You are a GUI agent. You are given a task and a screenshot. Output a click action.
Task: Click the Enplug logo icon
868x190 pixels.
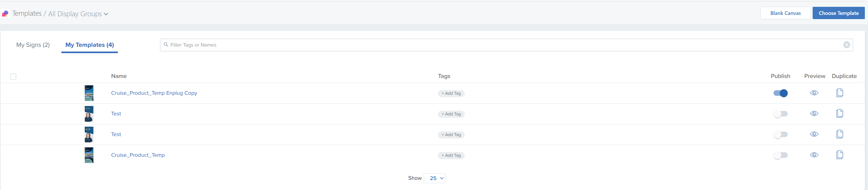point(5,14)
